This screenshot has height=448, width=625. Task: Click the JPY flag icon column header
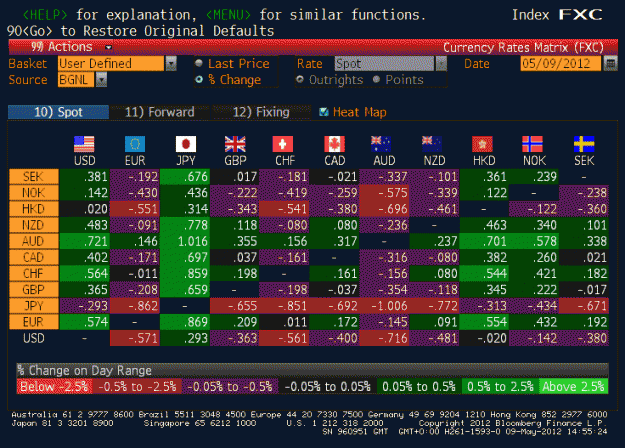coord(186,144)
